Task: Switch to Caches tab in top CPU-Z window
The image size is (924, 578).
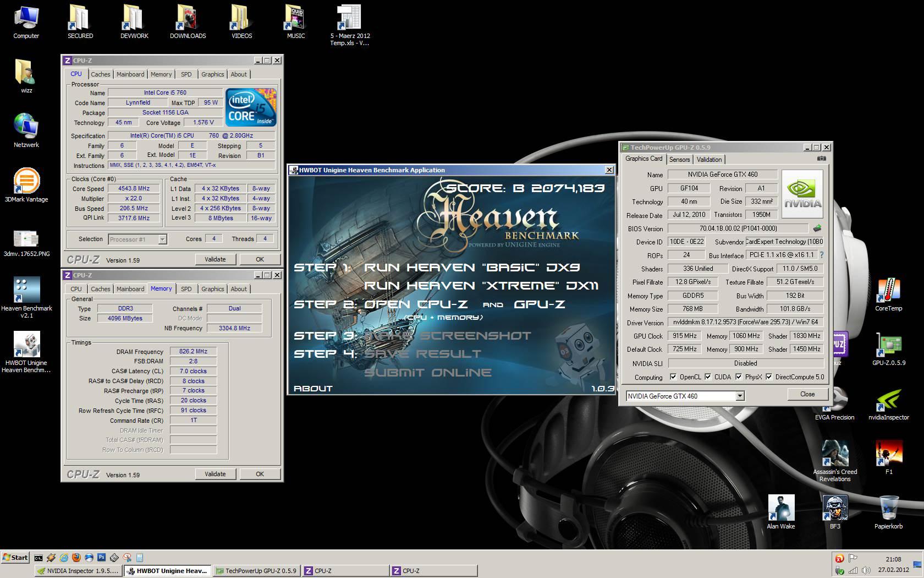Action: (100, 74)
